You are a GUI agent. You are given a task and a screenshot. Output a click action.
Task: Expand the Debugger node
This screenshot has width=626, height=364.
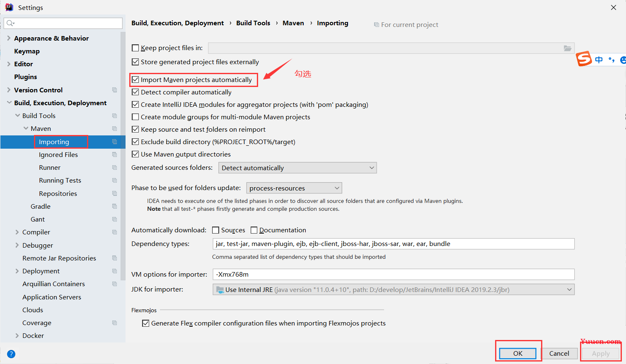tap(17, 245)
